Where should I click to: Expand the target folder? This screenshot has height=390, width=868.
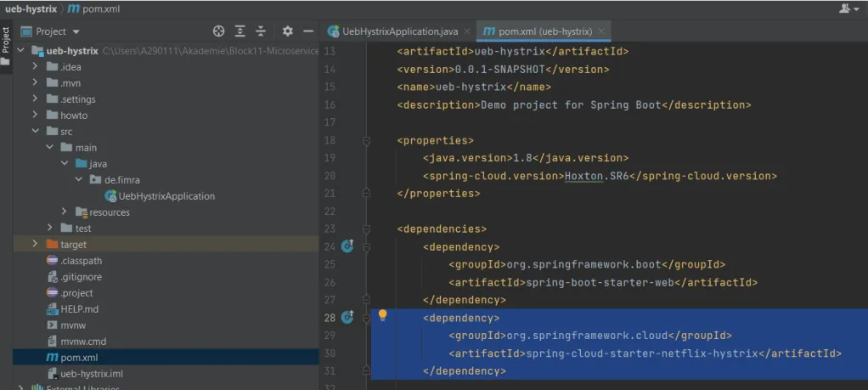pos(36,244)
